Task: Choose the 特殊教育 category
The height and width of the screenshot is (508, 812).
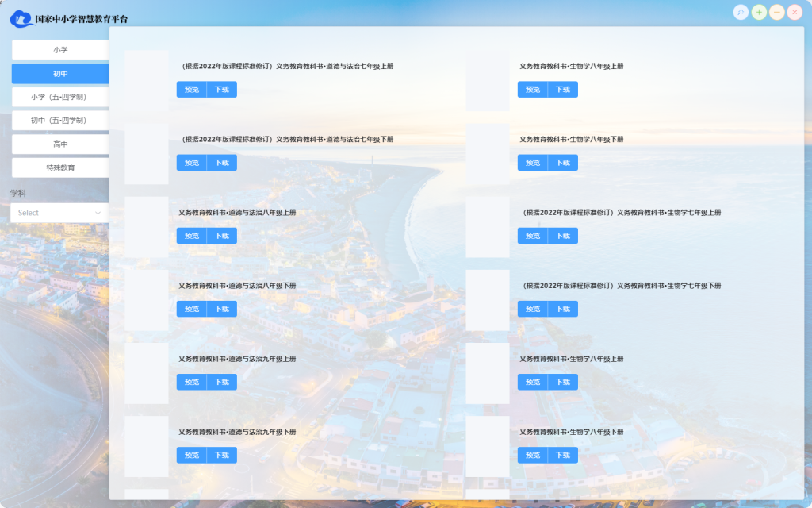Action: (x=60, y=167)
